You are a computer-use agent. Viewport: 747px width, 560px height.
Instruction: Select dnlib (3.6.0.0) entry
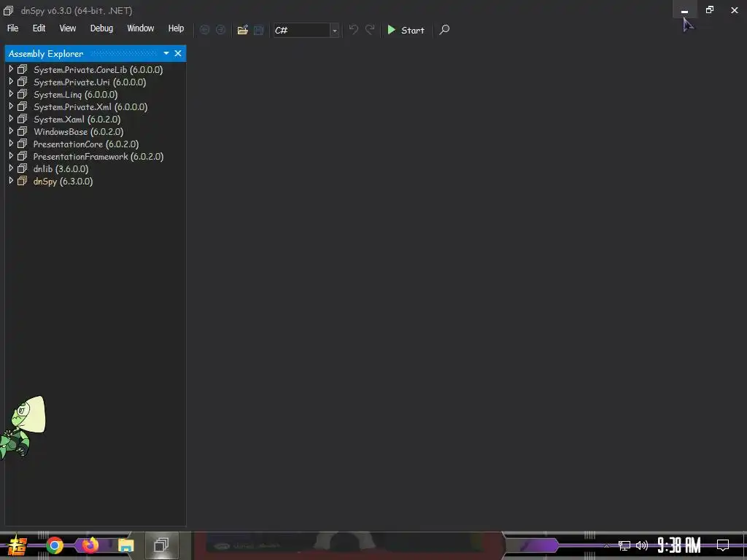(61, 168)
